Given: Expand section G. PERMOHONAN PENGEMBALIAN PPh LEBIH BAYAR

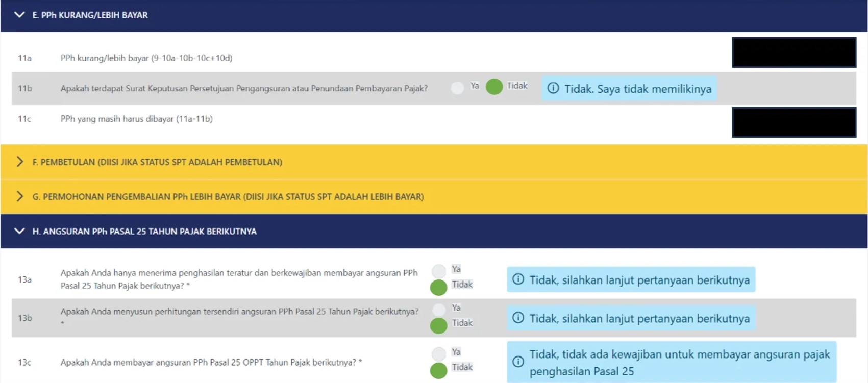Looking at the screenshot, I should coord(19,196).
